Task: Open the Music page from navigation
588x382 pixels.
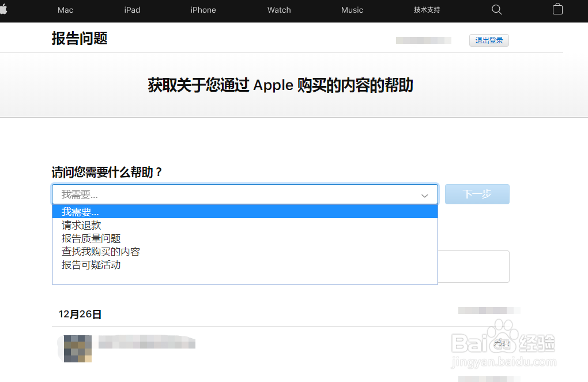Action: [352, 10]
